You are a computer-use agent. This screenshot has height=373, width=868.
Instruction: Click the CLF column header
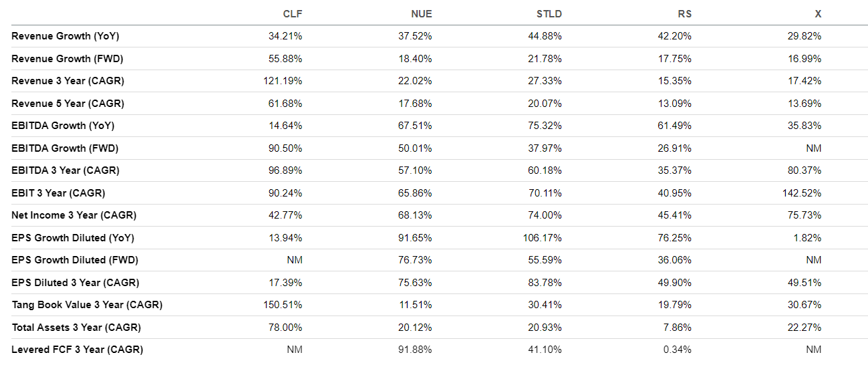293,14
